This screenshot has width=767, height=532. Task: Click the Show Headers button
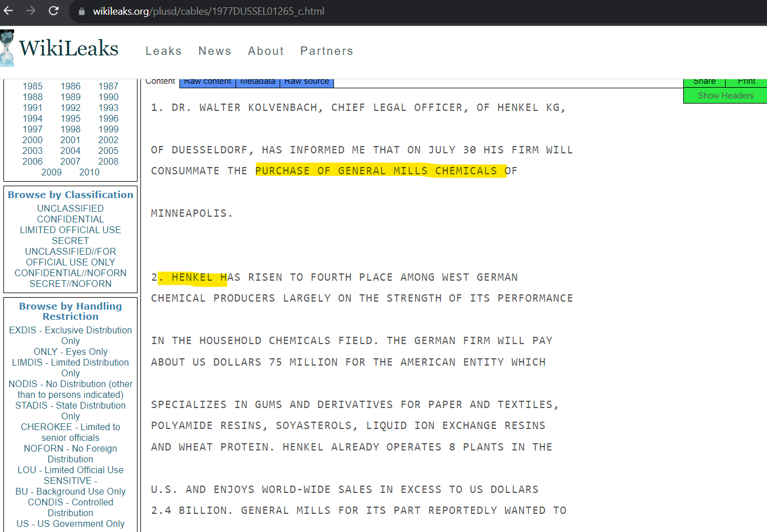coord(725,96)
